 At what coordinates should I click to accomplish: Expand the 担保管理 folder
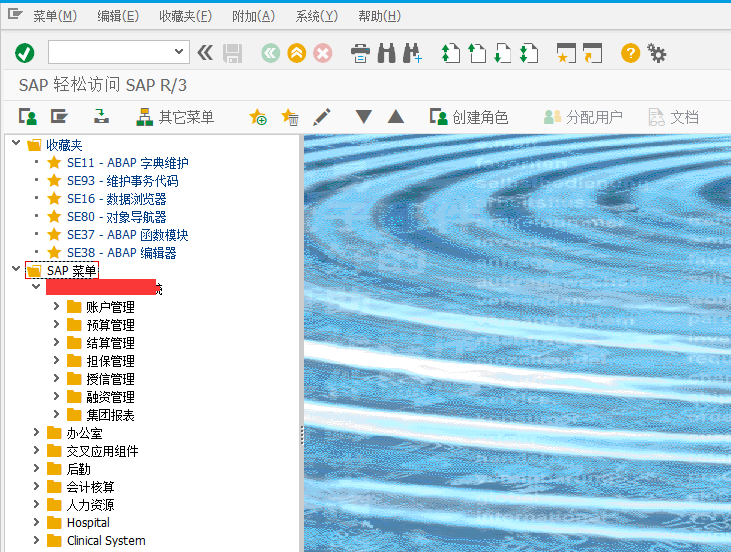tap(56, 360)
